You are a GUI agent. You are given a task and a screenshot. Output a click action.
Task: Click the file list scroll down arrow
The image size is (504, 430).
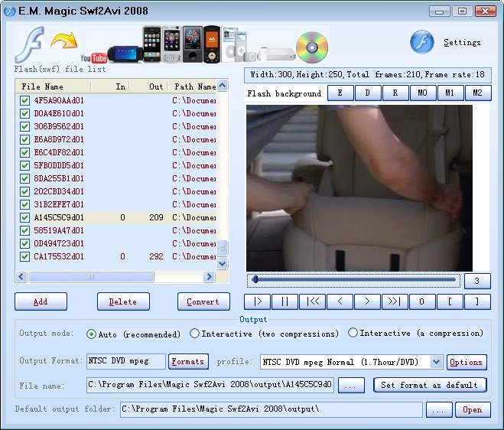pos(222,264)
